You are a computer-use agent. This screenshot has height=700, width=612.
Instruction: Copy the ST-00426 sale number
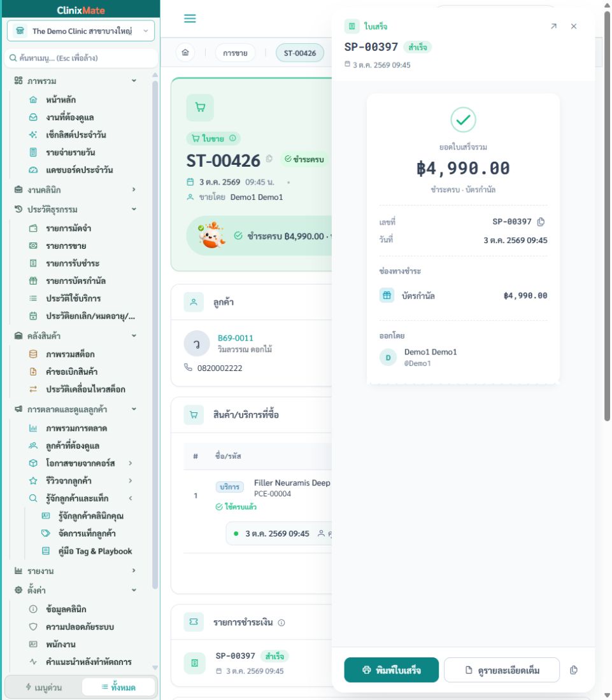pos(269,158)
